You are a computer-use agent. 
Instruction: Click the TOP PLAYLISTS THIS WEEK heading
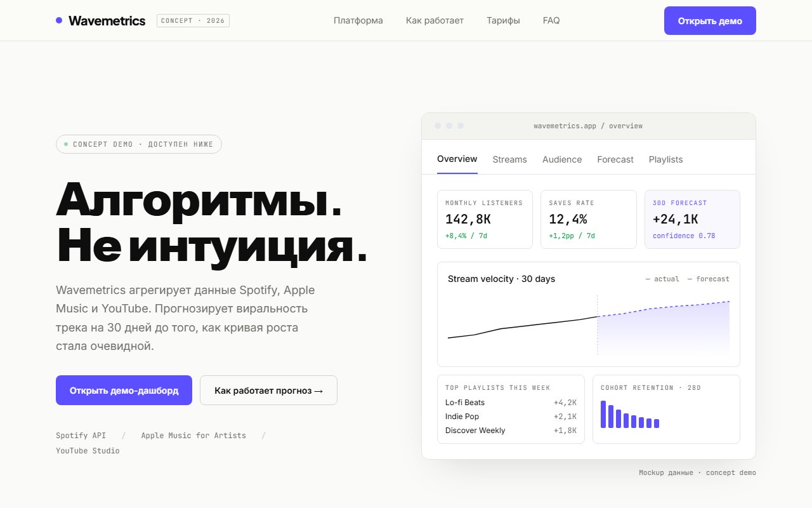[498, 387]
